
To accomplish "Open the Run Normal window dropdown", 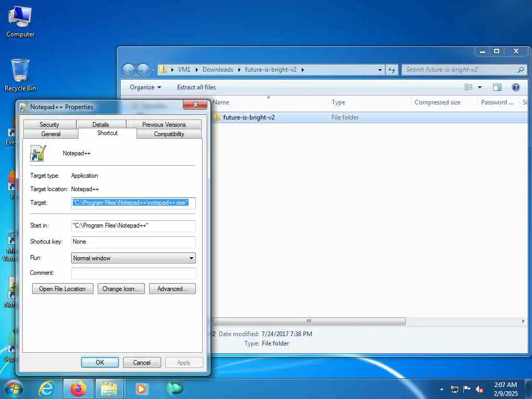I will 134,258.
